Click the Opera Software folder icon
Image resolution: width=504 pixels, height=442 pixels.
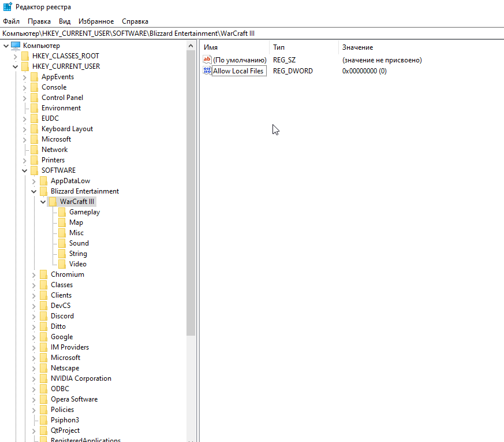[44, 400]
